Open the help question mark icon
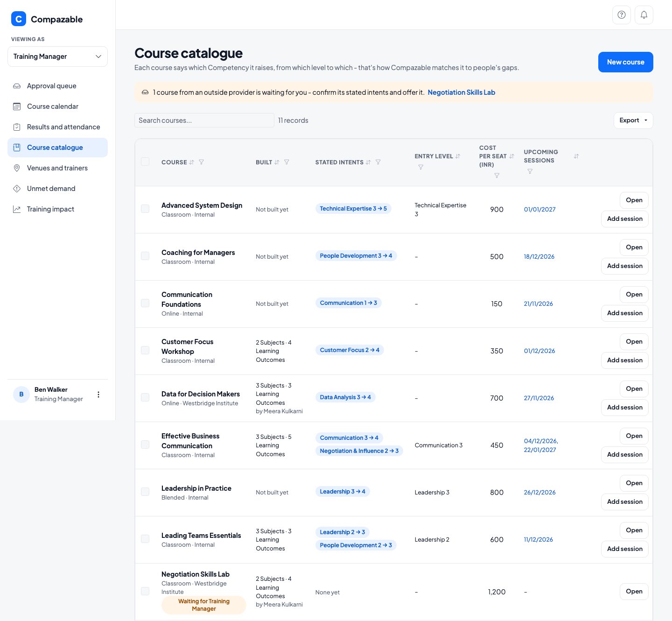 pos(621,15)
